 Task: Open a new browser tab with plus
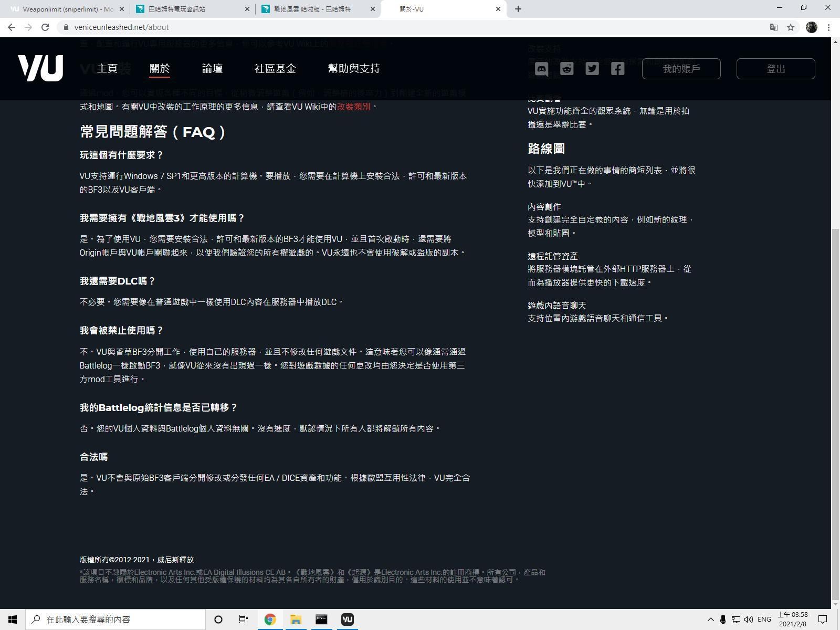click(x=518, y=9)
